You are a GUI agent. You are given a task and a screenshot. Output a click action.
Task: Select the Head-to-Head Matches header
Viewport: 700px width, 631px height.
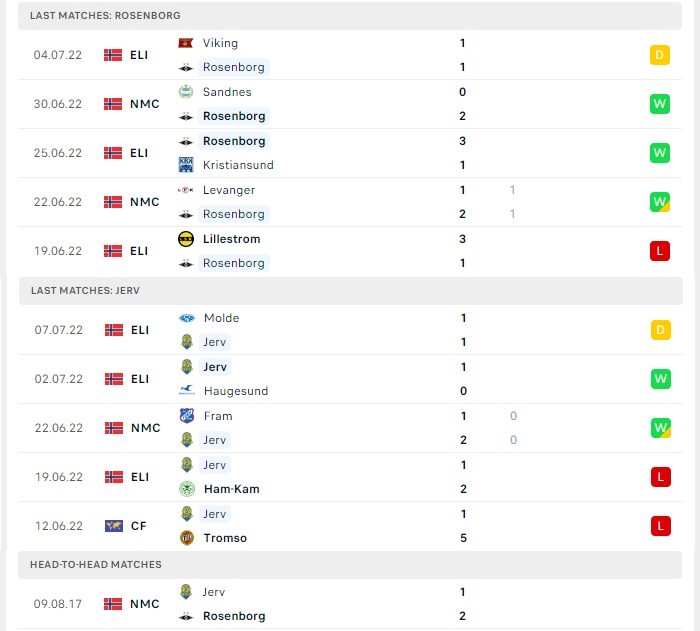[350, 565]
